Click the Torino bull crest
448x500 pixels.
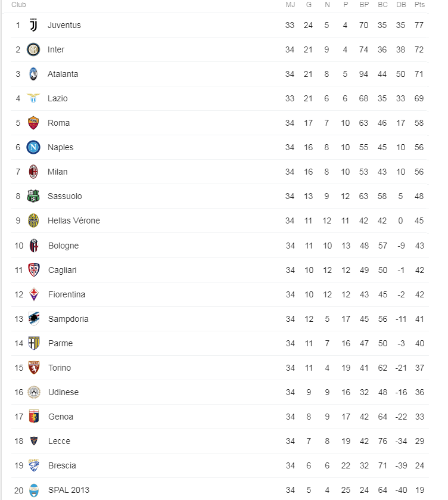pos(34,368)
